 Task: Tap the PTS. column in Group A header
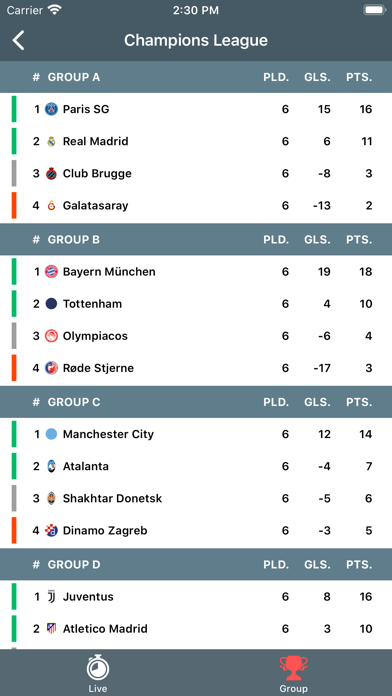[x=359, y=77]
